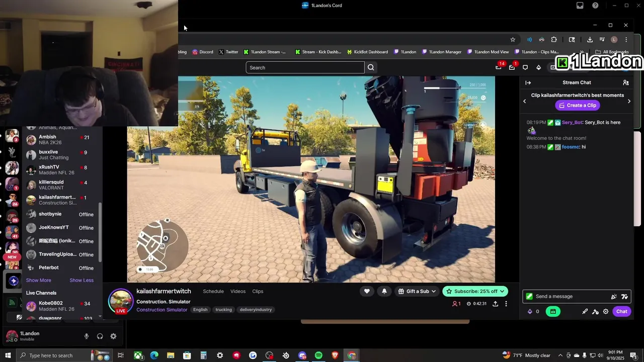
Task: Open the 1Landon Mod View bookmark
Action: pyautogui.click(x=488, y=52)
